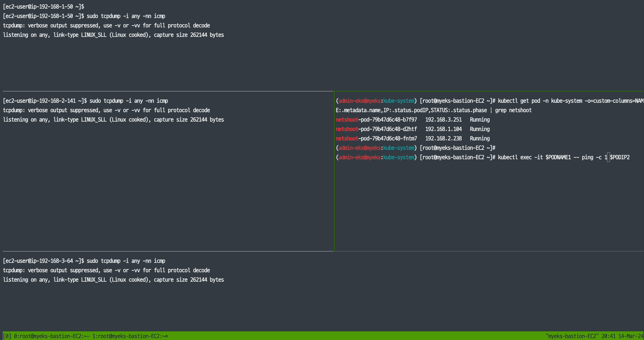Click pod name netshoot-pod-79b47d6c48-d2htf
Viewport: 644px width, 340px height.
click(376, 129)
